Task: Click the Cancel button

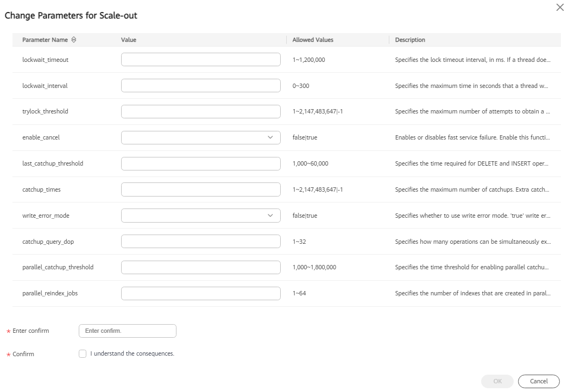Action: click(539, 381)
